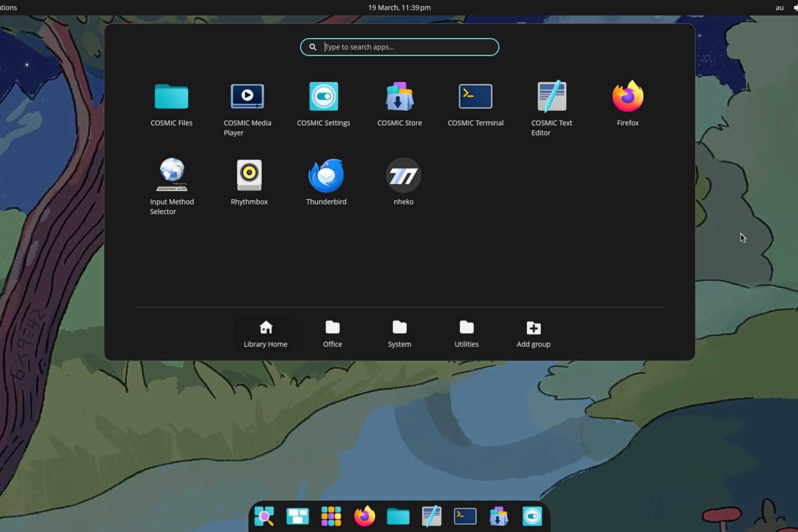Launch COSMIC Store from app library
The image size is (798, 532).
click(399, 103)
